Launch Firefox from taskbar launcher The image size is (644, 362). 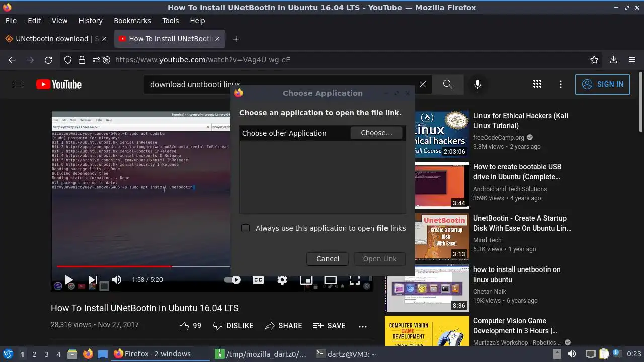[88, 354]
